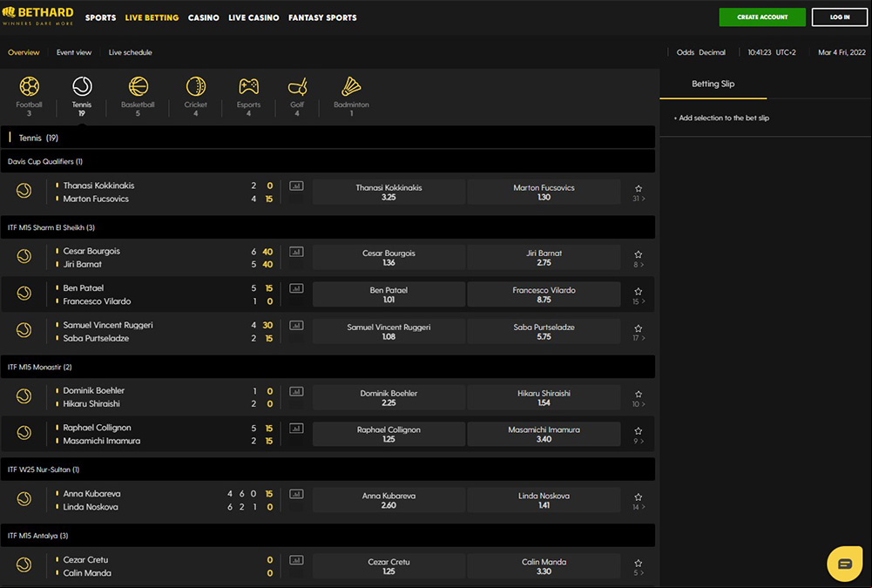This screenshot has height=588, width=872.
Task: Bet on Linda Noskova at 1.41
Action: tap(544, 500)
